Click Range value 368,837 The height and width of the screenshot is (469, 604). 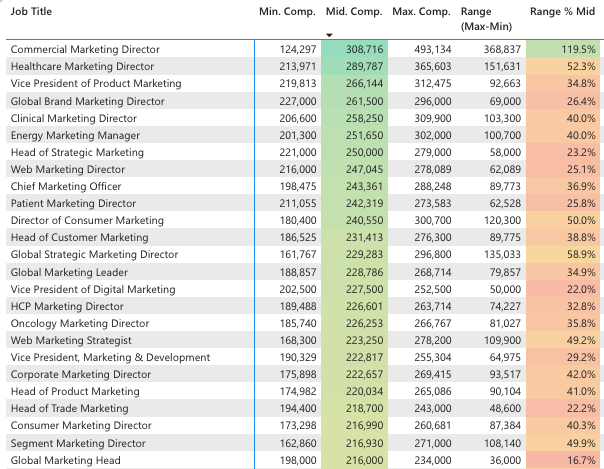click(x=502, y=49)
